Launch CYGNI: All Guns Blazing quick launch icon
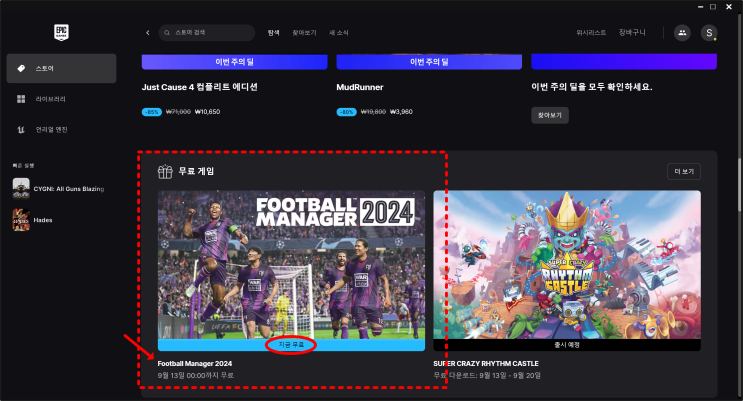 tap(21, 188)
